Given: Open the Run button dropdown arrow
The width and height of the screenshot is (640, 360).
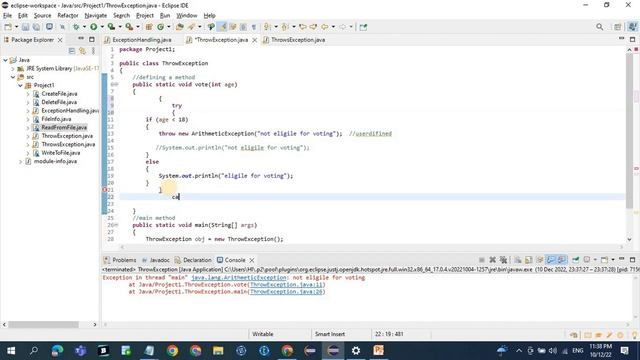Looking at the screenshot, I should tap(102, 27).
